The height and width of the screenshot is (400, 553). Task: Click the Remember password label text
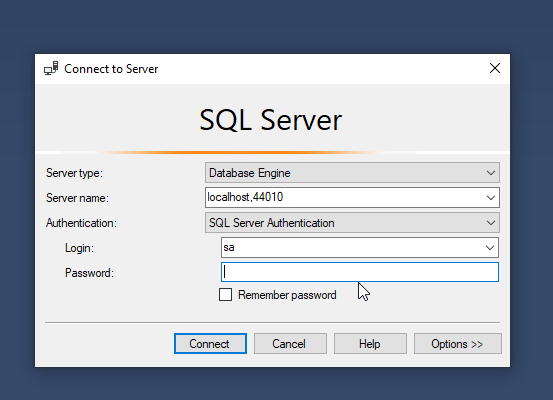pos(287,295)
